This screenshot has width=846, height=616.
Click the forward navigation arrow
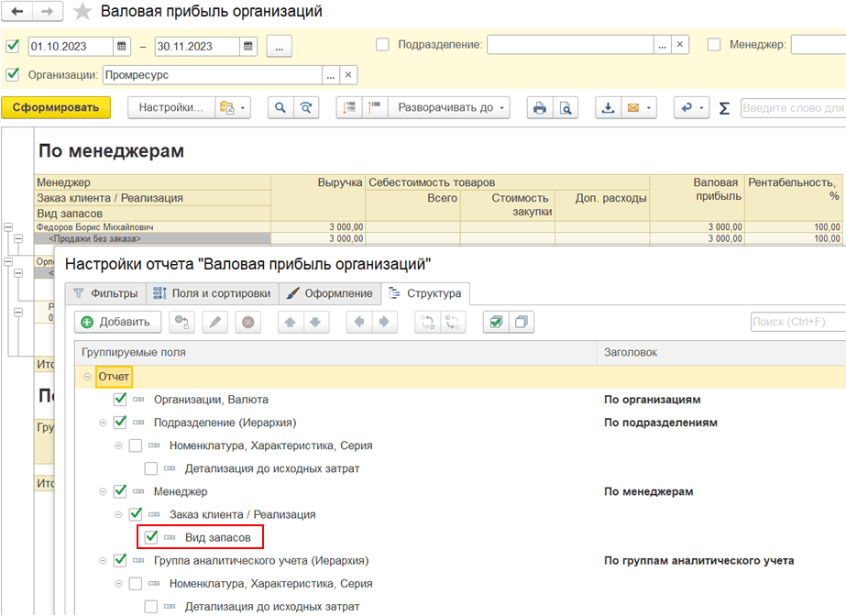[x=47, y=11]
